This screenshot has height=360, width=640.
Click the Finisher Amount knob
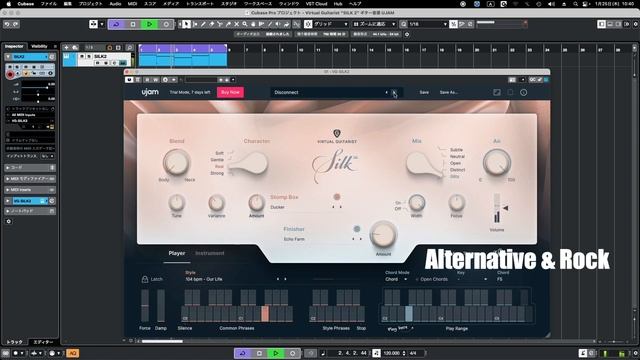pyautogui.click(x=383, y=235)
